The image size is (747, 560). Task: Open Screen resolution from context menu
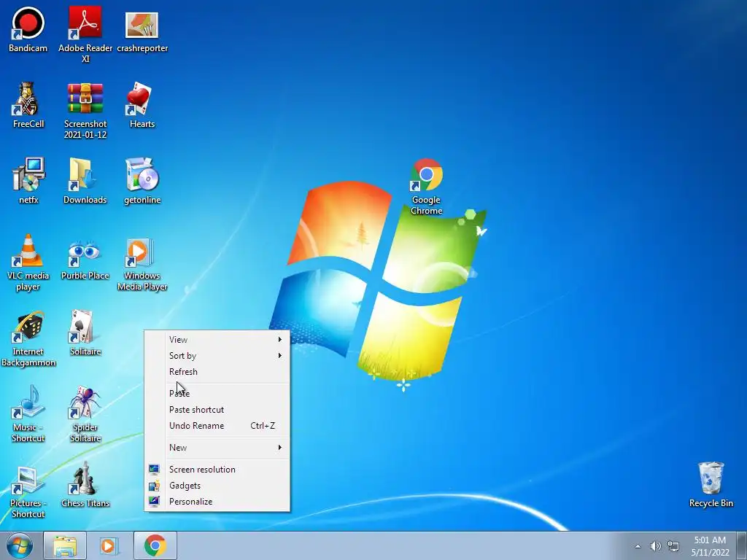[217, 470]
